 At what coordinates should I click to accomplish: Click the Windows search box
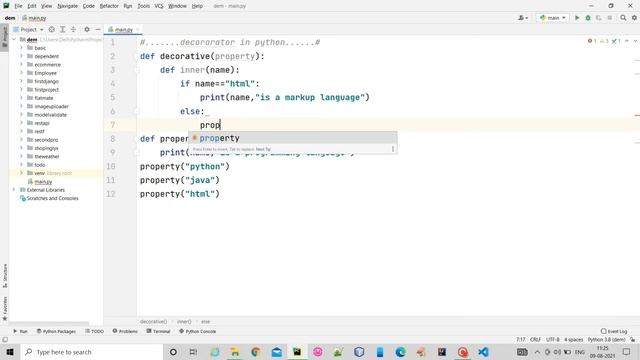(x=91, y=352)
